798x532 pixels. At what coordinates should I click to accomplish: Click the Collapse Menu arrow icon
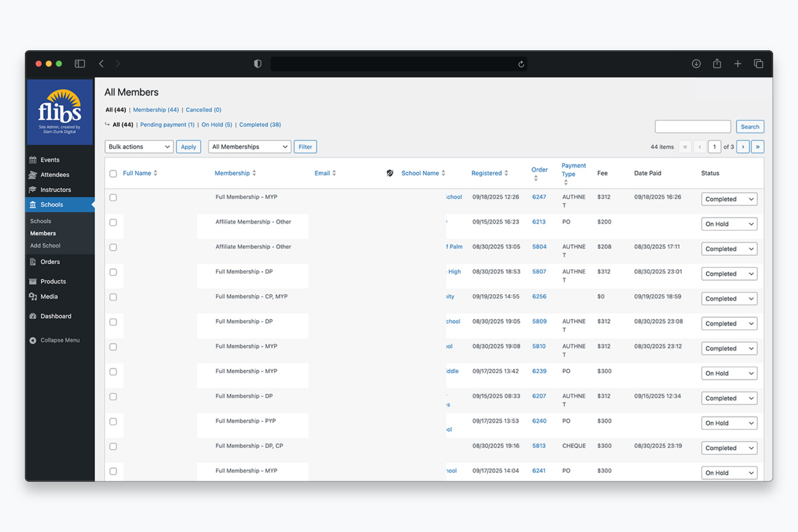coord(33,340)
